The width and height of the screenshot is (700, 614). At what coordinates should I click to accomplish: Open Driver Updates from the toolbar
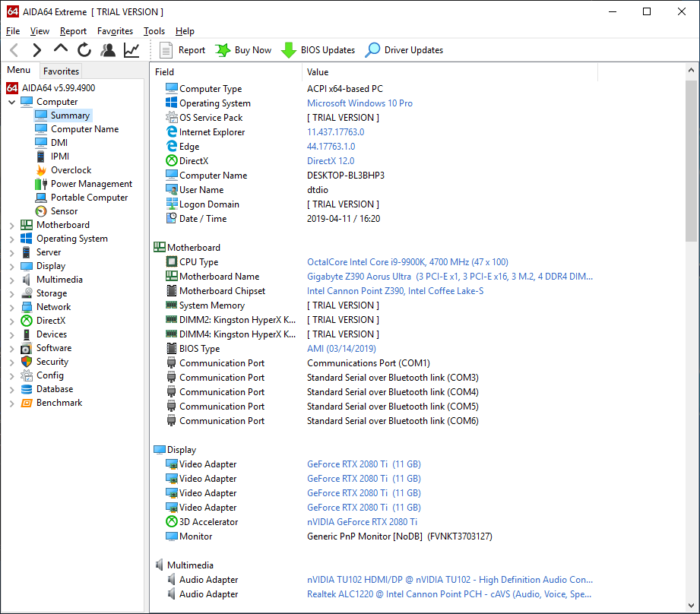pyautogui.click(x=404, y=50)
